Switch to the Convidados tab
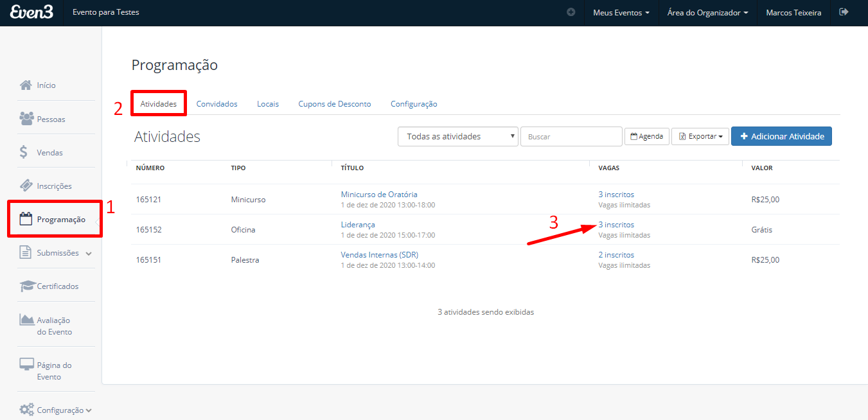Screen dimensions: 868x420 point(217,103)
